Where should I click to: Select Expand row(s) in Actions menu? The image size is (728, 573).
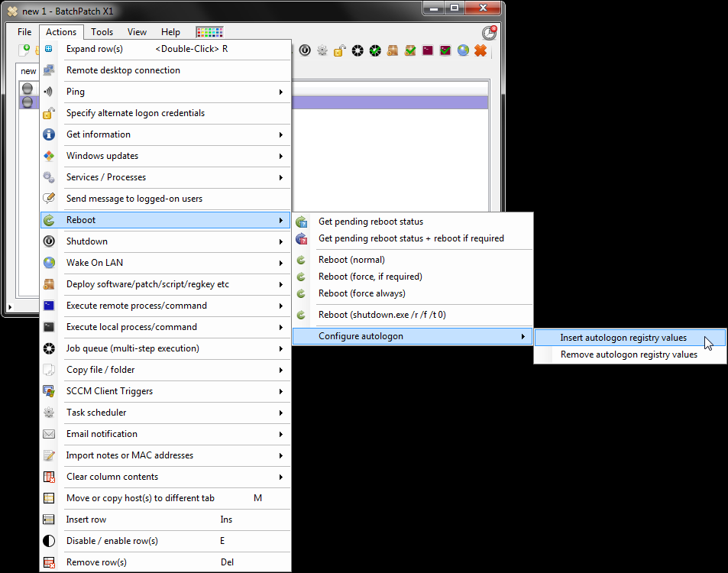pos(165,49)
